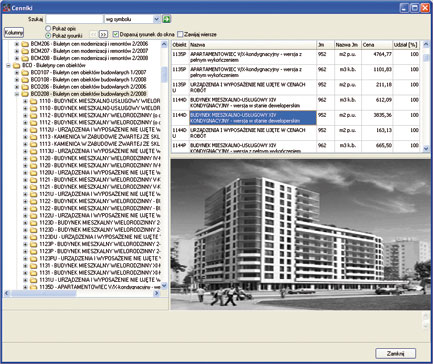This screenshot has width=433, height=364.
Task: Click the '>>' next picture button
Action: 104,34
